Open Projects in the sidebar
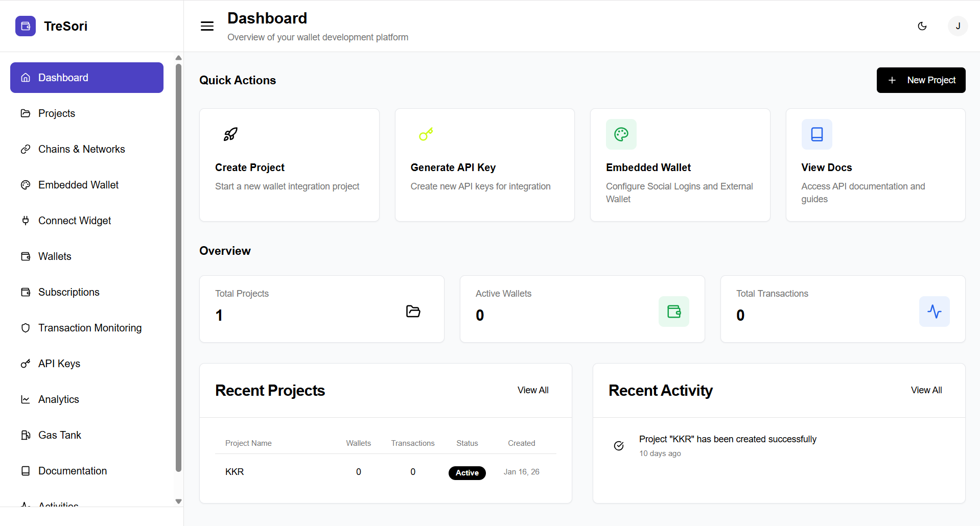 pos(57,113)
